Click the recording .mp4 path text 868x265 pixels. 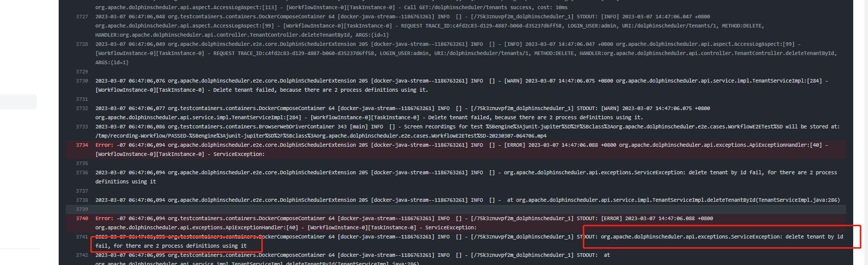tap(321, 136)
